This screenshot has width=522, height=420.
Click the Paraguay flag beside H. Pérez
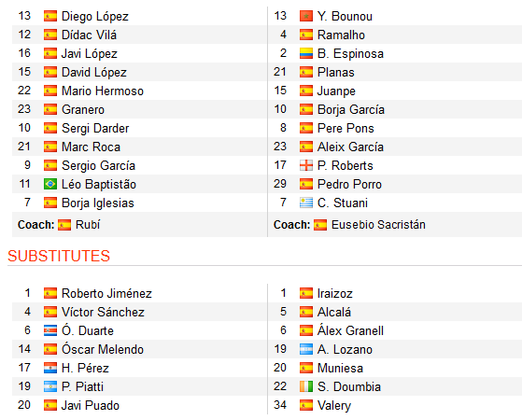[x=50, y=368]
